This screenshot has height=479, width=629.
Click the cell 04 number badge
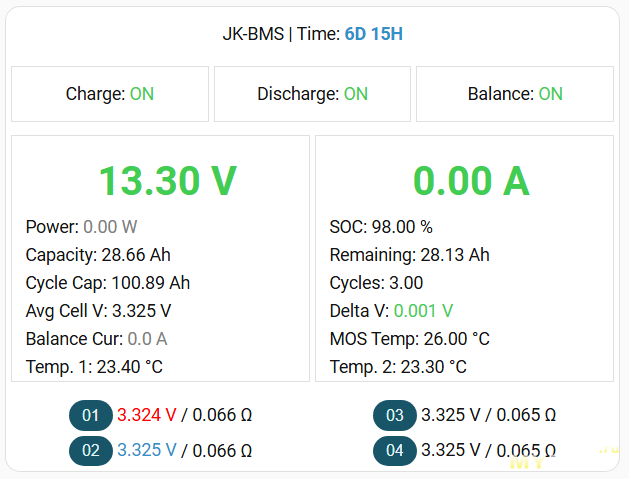pyautogui.click(x=395, y=450)
